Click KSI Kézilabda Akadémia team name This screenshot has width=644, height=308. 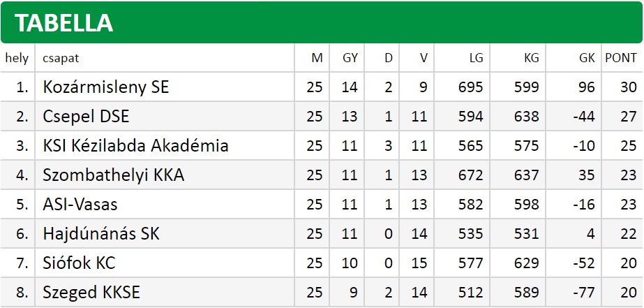(135, 145)
